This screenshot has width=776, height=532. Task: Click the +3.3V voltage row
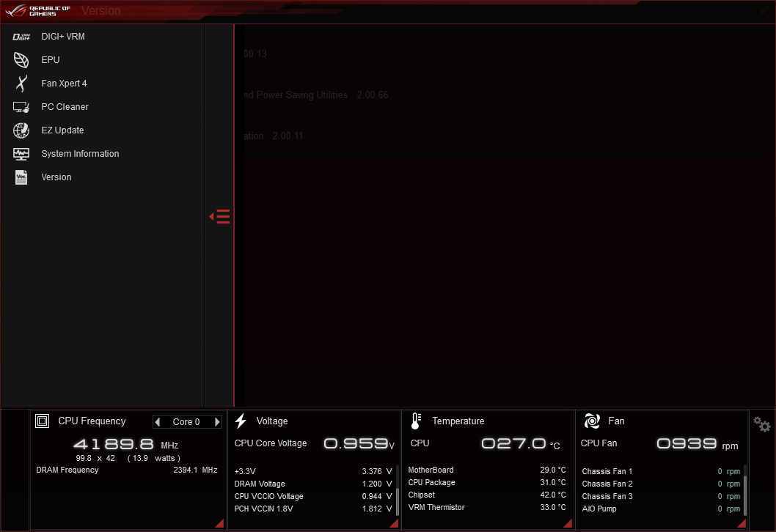pyautogui.click(x=313, y=471)
